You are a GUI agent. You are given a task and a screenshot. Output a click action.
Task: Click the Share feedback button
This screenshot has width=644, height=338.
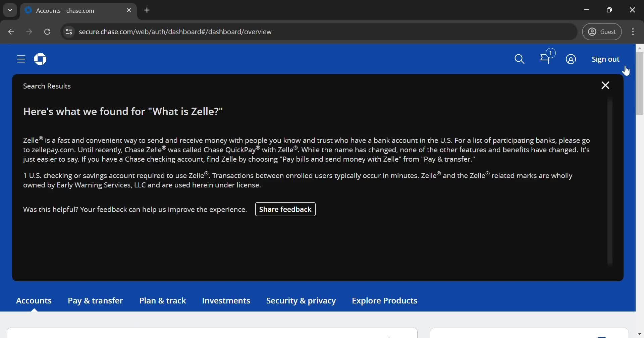pyautogui.click(x=285, y=209)
